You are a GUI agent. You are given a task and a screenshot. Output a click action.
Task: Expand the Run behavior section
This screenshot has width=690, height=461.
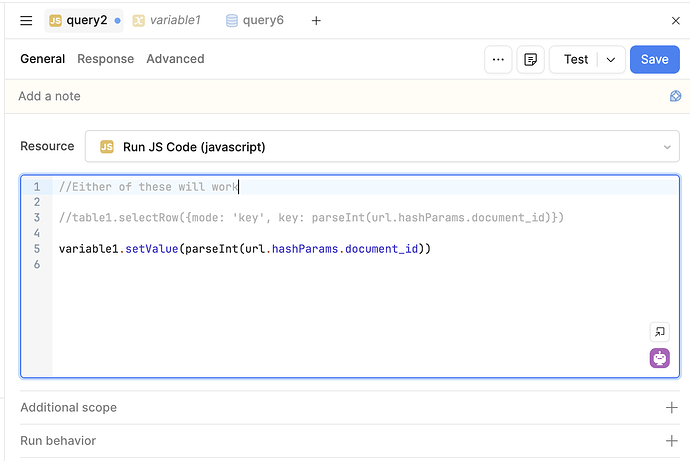point(671,441)
